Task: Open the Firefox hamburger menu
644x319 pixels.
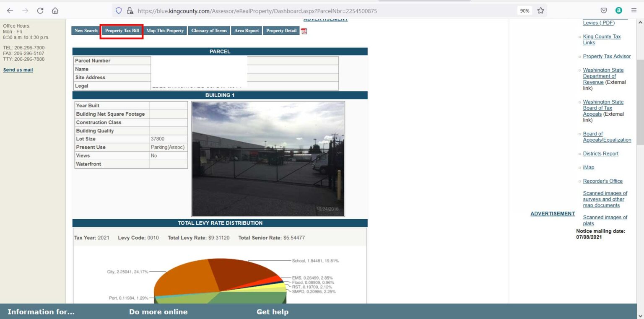Action: click(x=634, y=11)
